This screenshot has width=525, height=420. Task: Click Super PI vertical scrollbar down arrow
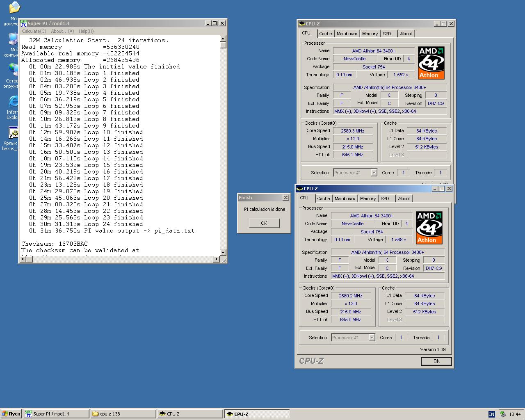[x=223, y=253]
